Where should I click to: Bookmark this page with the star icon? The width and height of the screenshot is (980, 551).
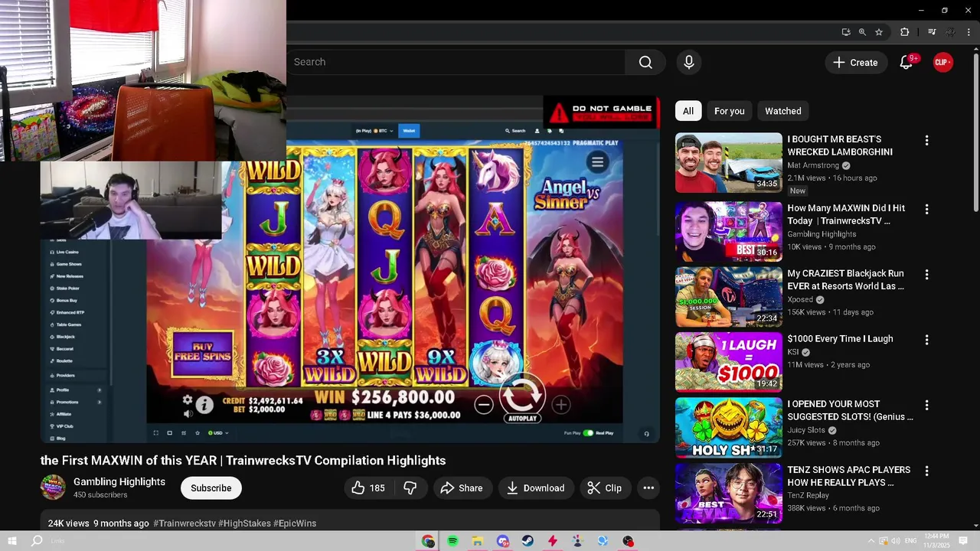click(879, 32)
